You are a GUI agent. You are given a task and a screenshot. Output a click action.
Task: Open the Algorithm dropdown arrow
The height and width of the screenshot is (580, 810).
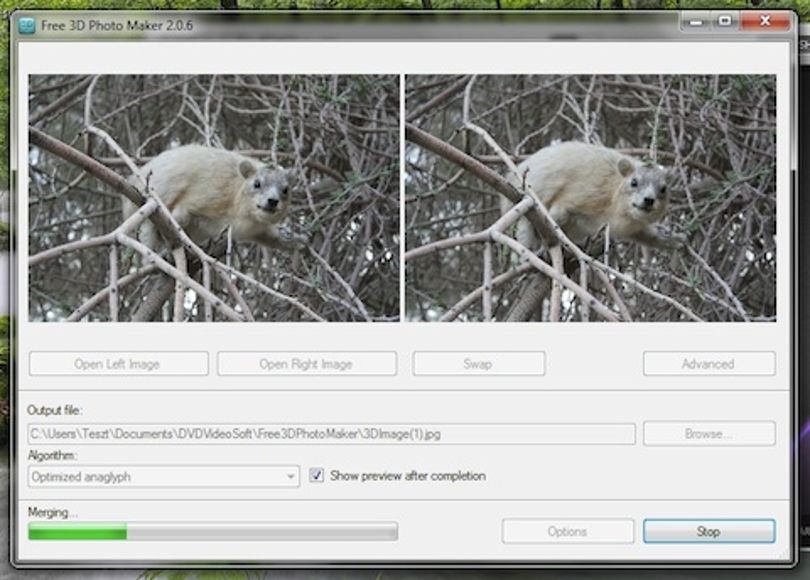[x=291, y=477]
